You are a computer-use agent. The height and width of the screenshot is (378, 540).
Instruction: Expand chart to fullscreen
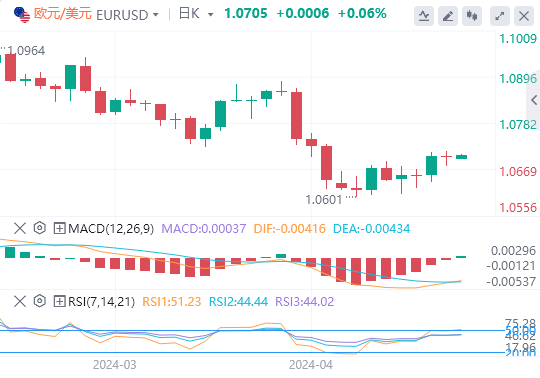click(x=500, y=15)
